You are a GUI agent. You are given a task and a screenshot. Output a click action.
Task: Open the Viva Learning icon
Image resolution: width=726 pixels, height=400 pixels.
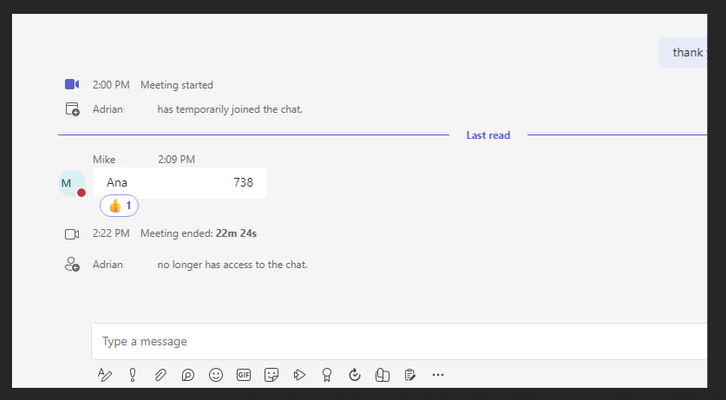[x=382, y=375]
